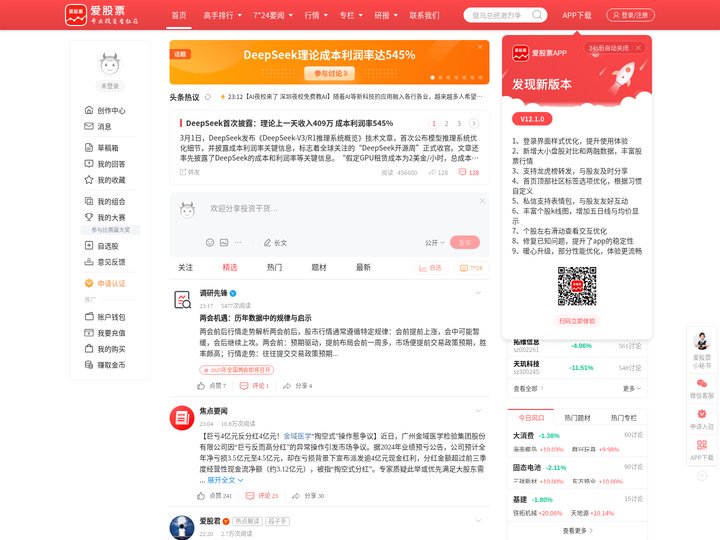720x540 pixels.
Task: Expand options chevron on 焦点要闻 post
Action: [478, 411]
